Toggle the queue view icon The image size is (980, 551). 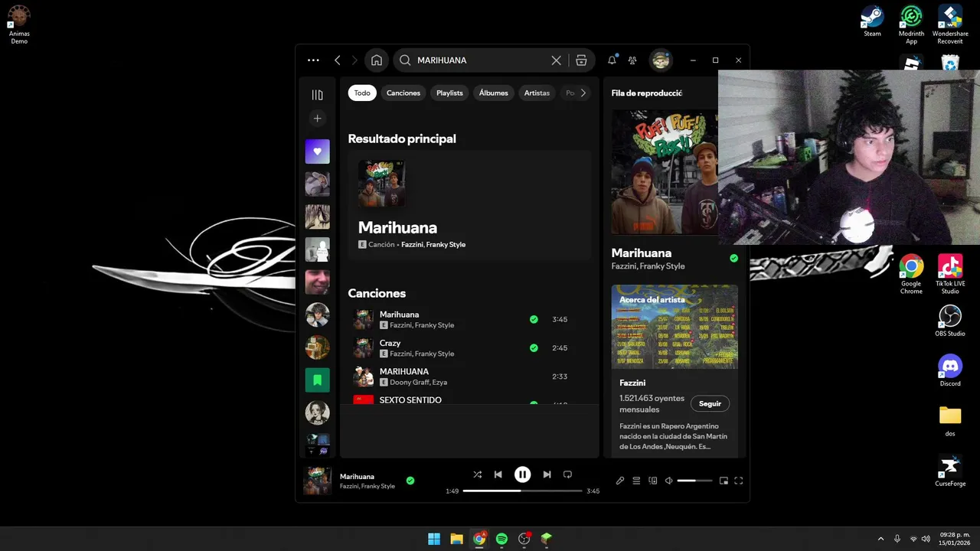pyautogui.click(x=636, y=481)
